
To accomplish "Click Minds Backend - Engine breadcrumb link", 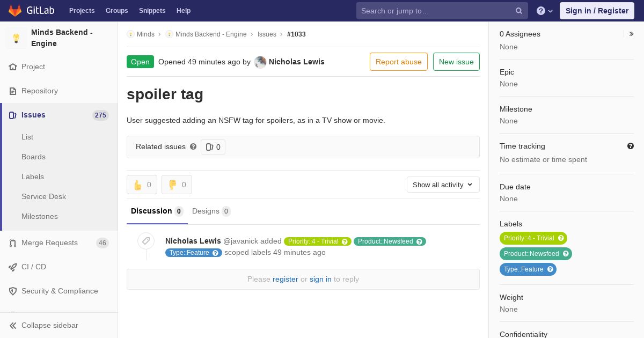I will [x=211, y=34].
